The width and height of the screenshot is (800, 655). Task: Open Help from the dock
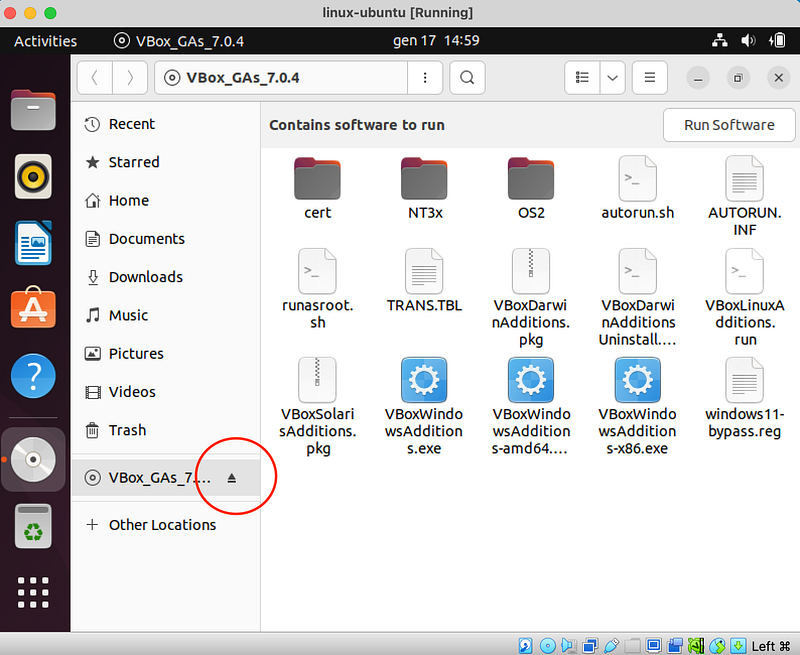coord(33,376)
